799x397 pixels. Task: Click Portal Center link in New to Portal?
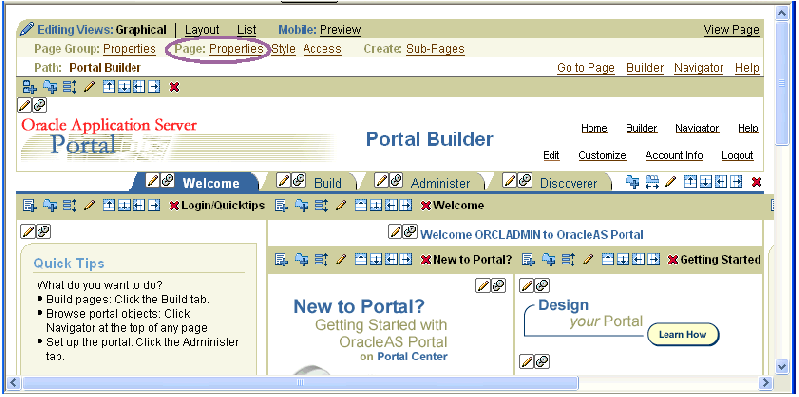pyautogui.click(x=412, y=356)
